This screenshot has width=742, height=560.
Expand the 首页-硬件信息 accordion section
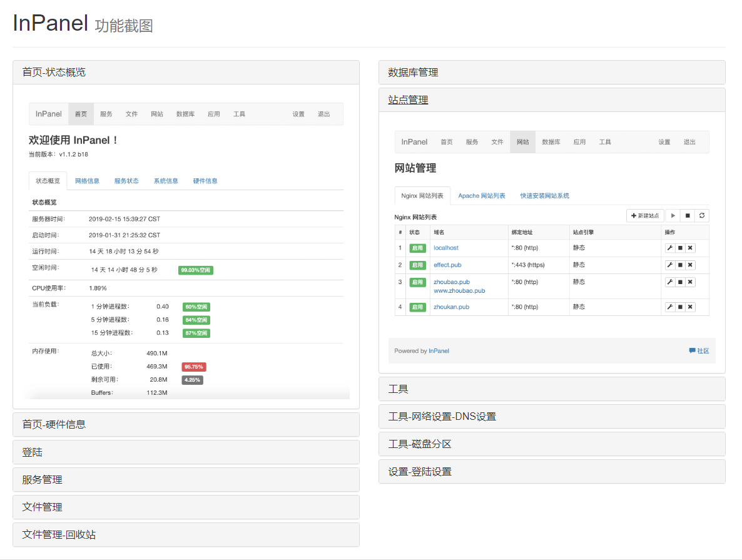[x=54, y=424]
